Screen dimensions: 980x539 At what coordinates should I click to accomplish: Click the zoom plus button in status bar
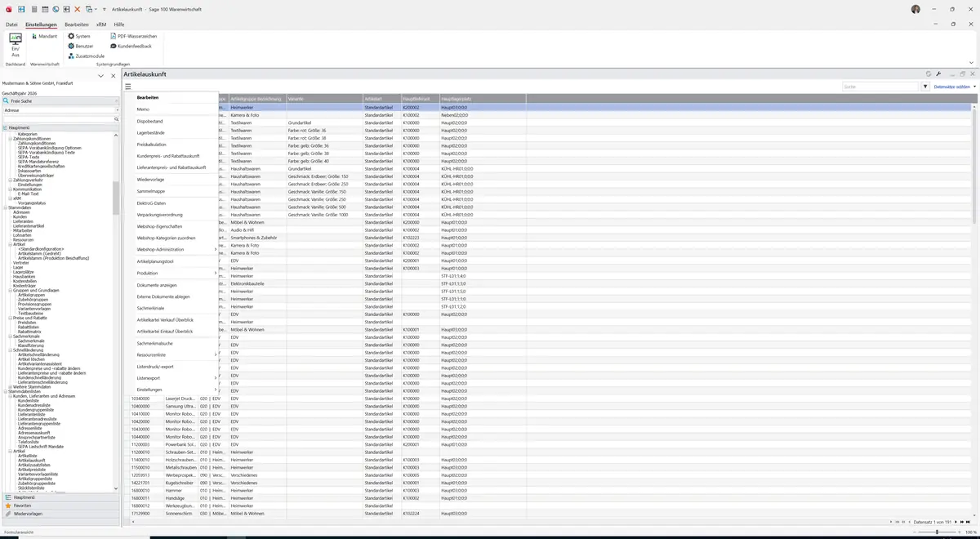961,532
